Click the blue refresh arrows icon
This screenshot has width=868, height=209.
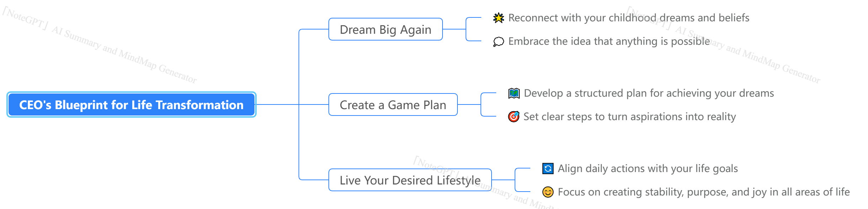click(548, 168)
